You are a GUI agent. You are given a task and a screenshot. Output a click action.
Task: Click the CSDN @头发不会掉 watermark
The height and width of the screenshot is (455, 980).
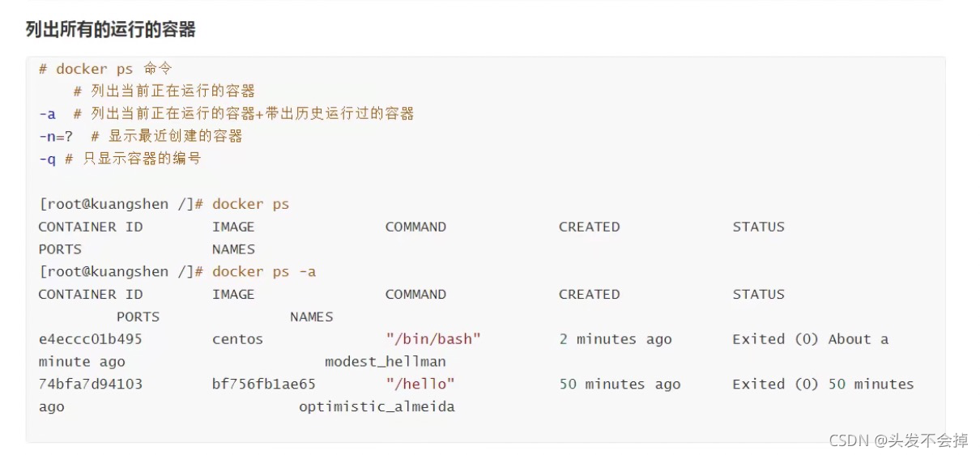(898, 440)
